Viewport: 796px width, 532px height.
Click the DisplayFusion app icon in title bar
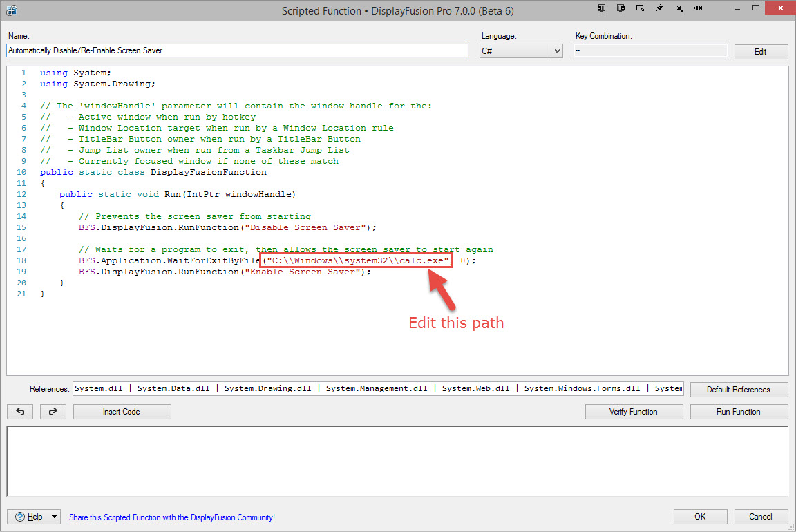click(x=11, y=10)
